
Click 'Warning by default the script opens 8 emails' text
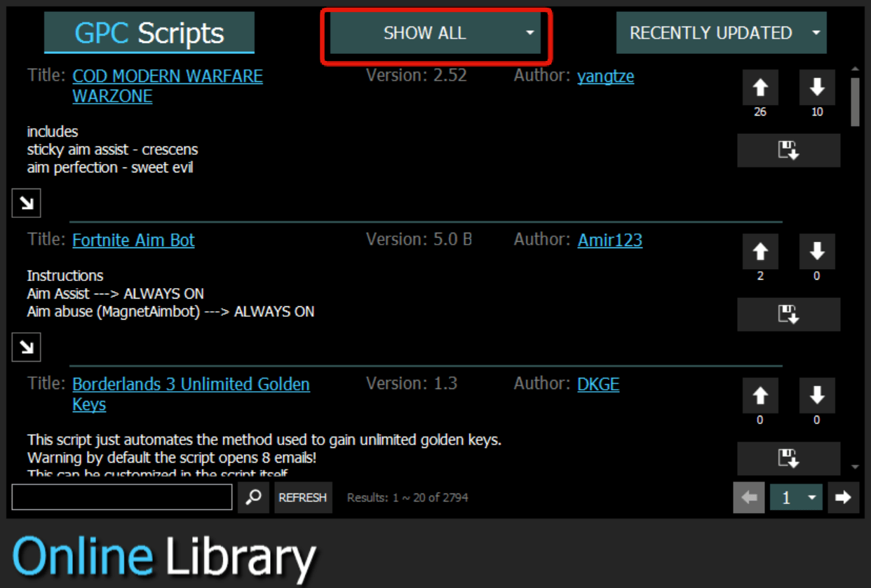click(x=173, y=458)
